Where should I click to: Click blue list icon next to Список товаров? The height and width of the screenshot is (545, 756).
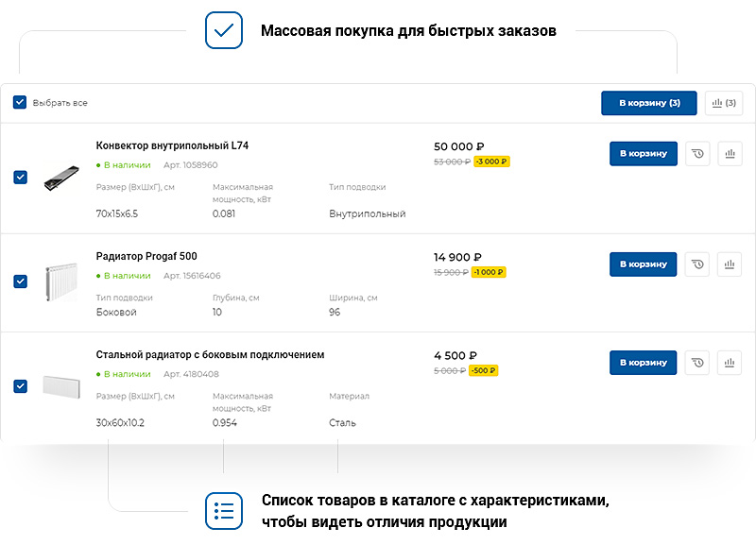pos(224,510)
